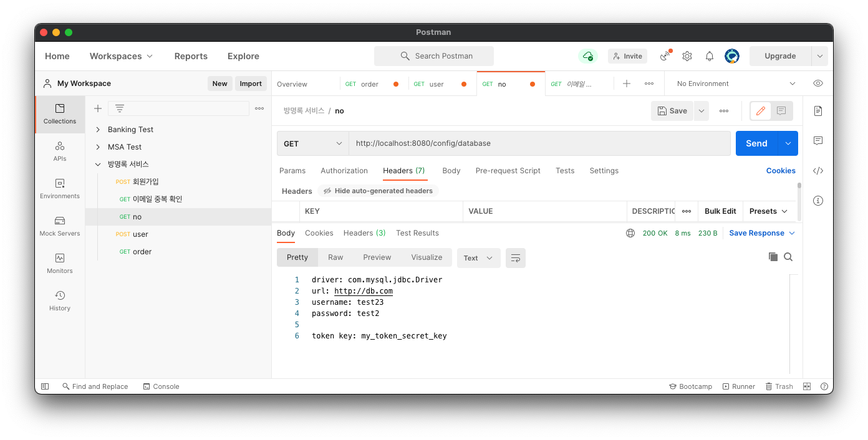The height and width of the screenshot is (440, 868).
Task: Open the request info icon
Action: (x=818, y=201)
